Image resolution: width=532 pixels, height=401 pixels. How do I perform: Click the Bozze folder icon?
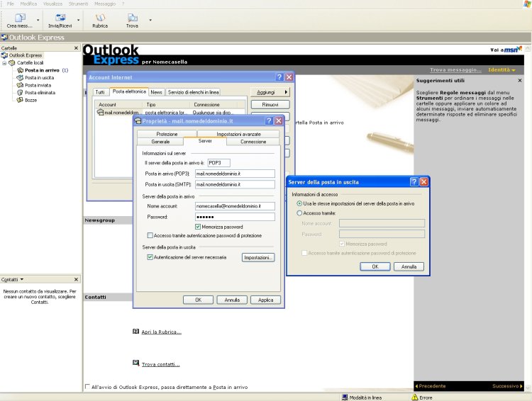20,100
